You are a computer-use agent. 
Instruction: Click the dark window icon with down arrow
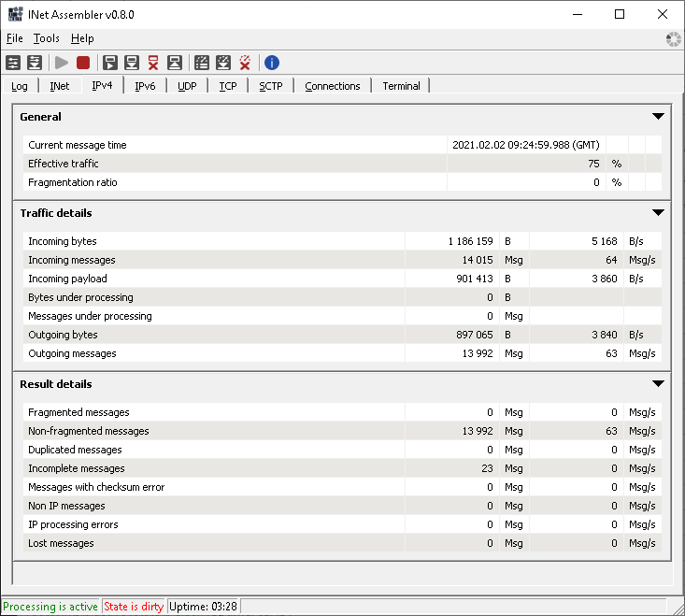coord(132,63)
